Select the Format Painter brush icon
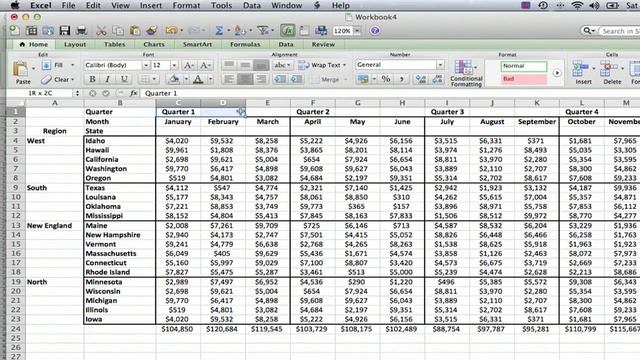The image size is (640, 360). 152,31
